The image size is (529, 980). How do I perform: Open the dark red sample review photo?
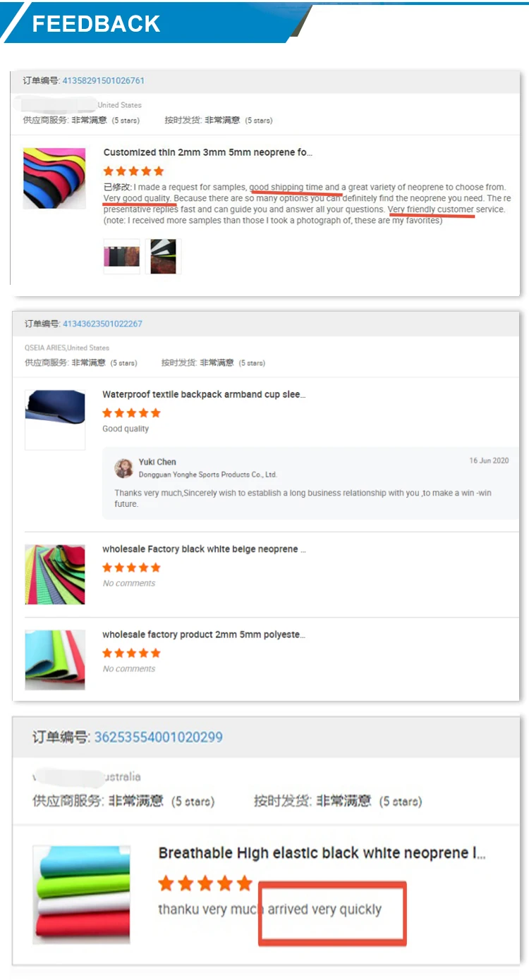pos(163,257)
